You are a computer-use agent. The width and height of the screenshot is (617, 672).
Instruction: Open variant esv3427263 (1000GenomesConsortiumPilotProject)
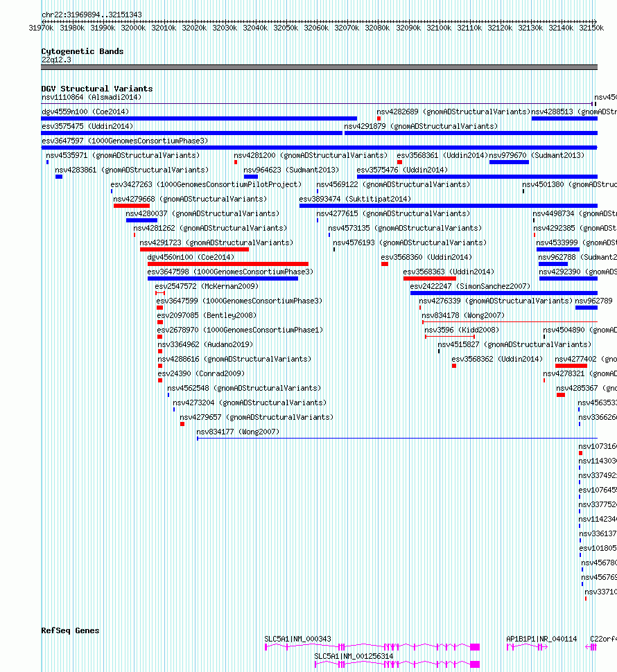click(206, 185)
